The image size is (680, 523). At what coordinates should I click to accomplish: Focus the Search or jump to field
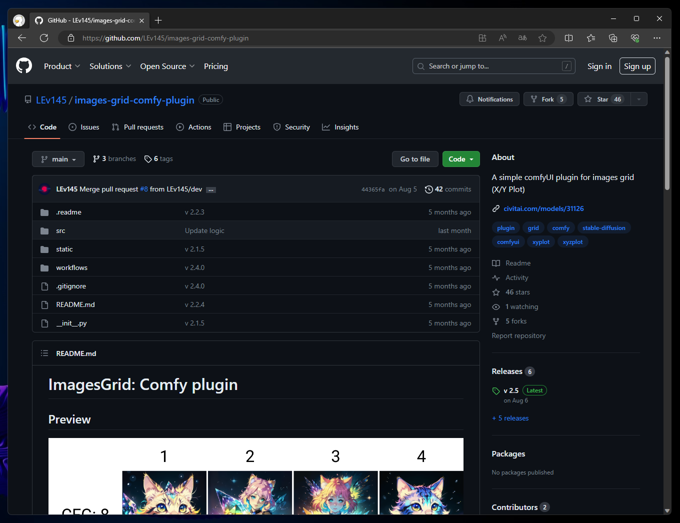pyautogui.click(x=494, y=66)
